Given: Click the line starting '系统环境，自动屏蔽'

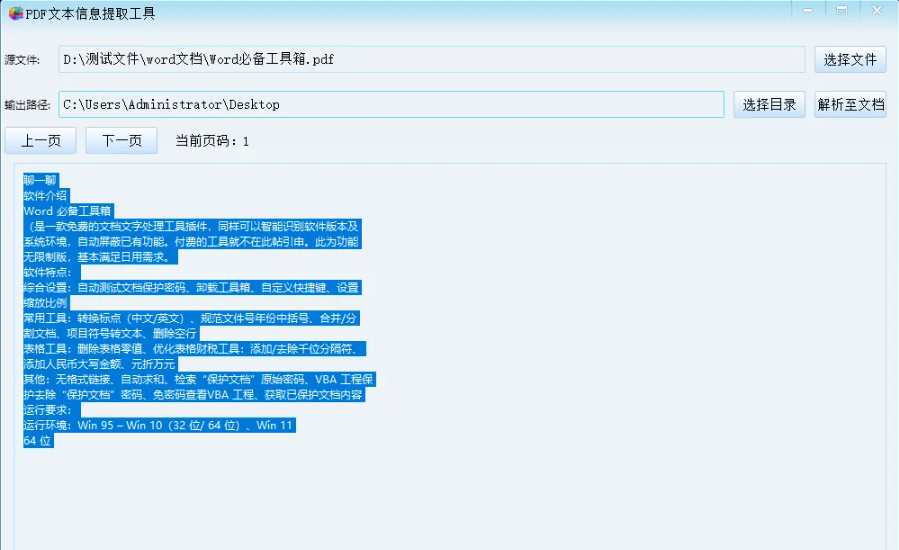Looking at the screenshot, I should [x=191, y=241].
